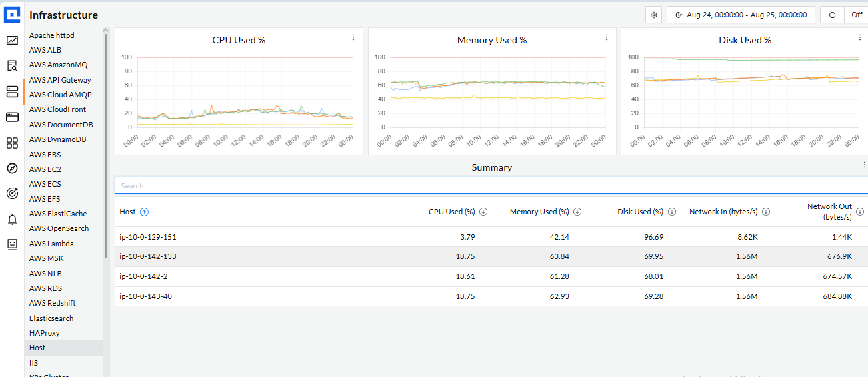868x377 pixels.
Task: Select AWS EC2 in the sidebar
Action: click(45, 169)
